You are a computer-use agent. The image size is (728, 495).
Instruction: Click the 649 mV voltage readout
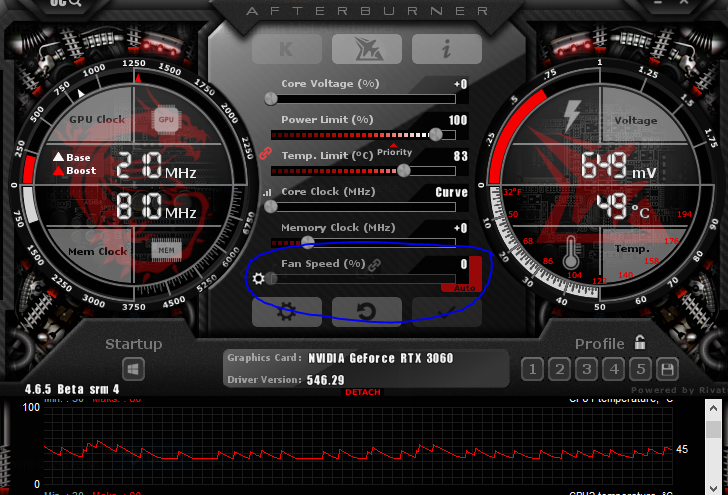pyautogui.click(x=619, y=166)
